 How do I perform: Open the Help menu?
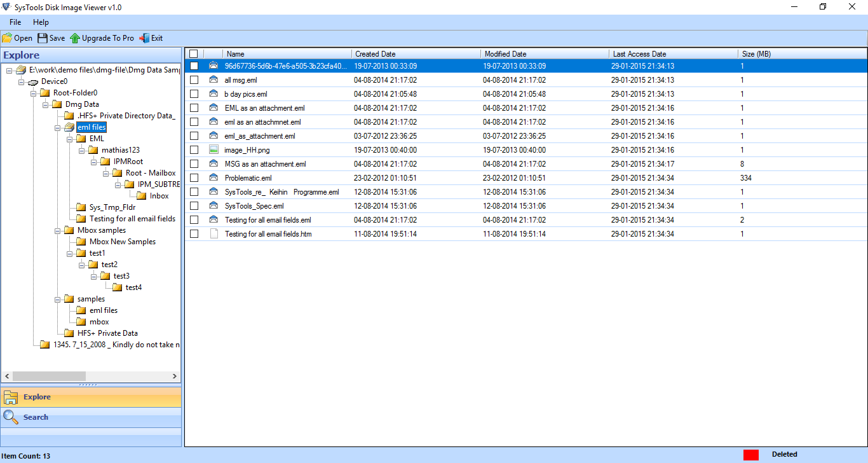point(41,22)
